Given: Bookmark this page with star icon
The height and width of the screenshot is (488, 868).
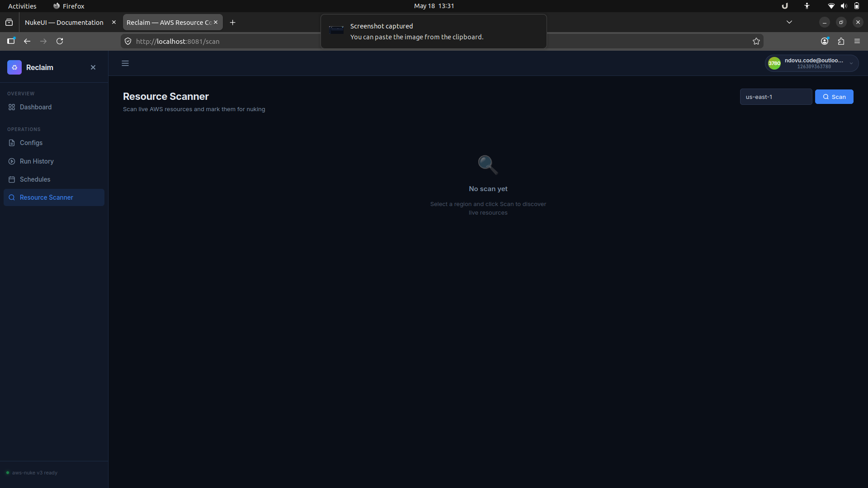Looking at the screenshot, I should (756, 41).
